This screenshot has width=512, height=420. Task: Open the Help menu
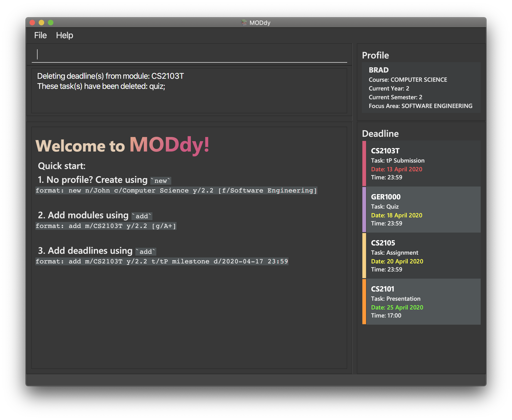[65, 35]
